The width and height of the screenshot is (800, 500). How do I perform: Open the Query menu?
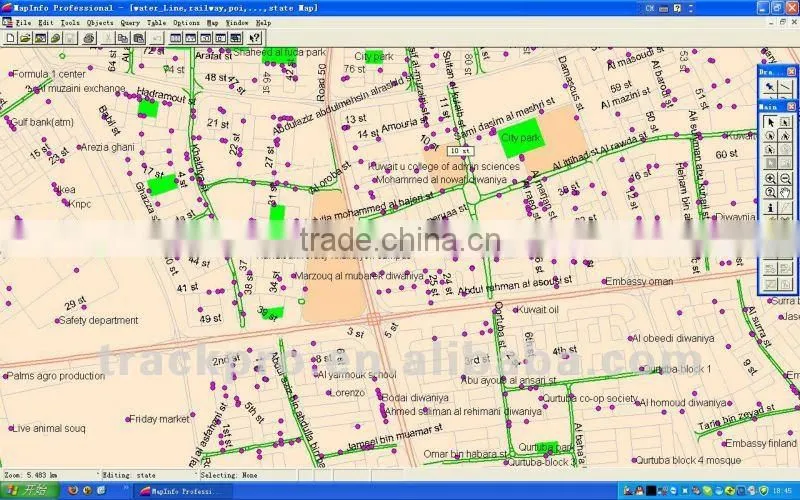tap(130, 23)
